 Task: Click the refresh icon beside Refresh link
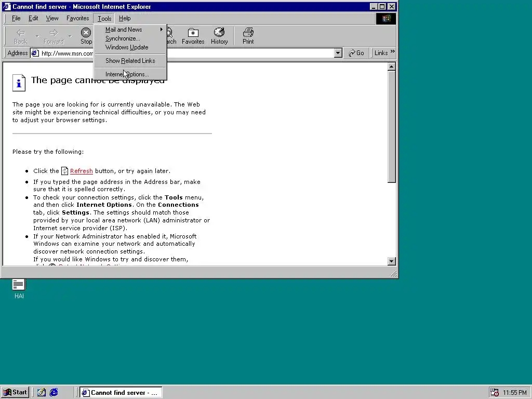64,171
